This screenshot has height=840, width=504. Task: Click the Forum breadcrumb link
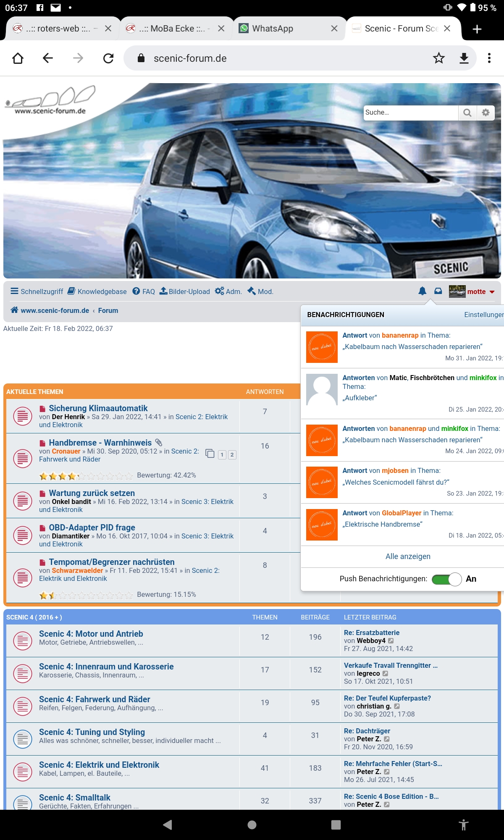[108, 310]
